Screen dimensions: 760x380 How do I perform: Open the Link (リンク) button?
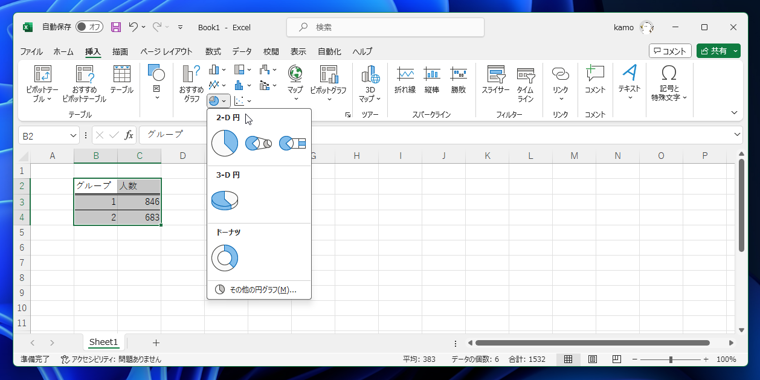[561, 83]
